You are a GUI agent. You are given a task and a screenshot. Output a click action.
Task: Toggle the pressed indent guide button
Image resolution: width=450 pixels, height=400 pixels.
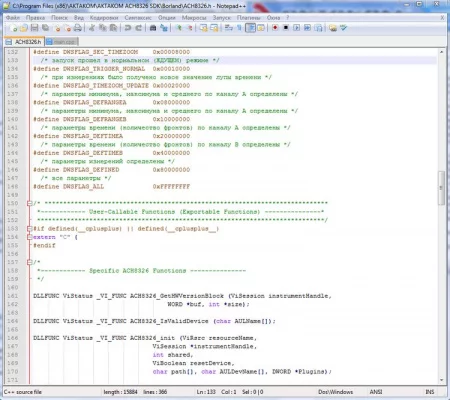pyautogui.click(x=250, y=28)
